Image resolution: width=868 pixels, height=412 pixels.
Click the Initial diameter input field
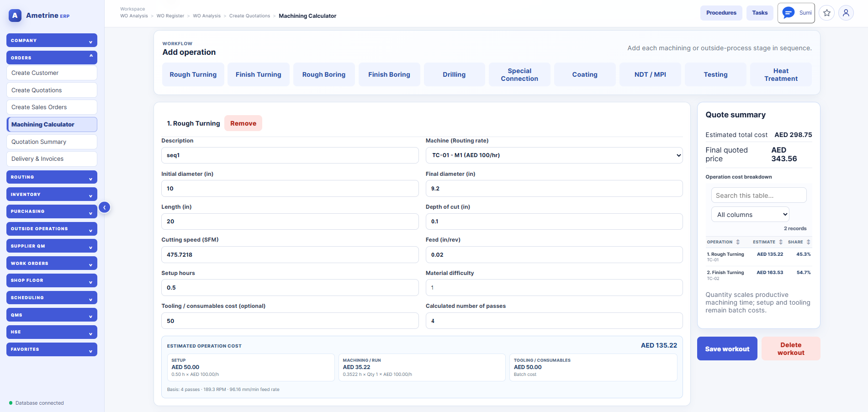click(290, 188)
